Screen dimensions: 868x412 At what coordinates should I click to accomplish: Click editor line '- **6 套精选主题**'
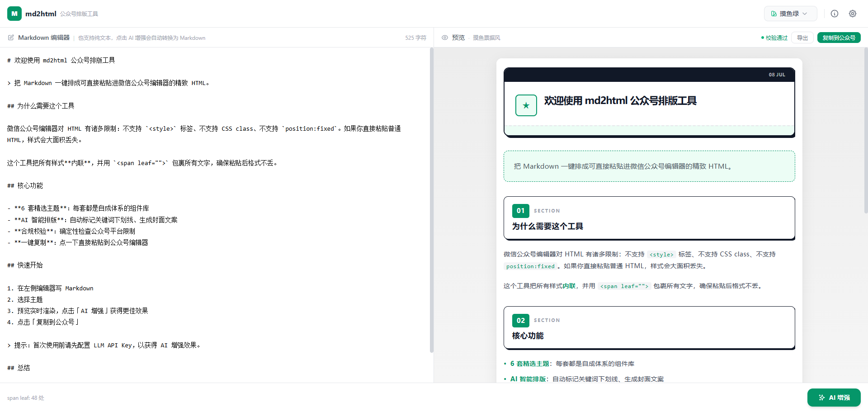[x=78, y=208]
